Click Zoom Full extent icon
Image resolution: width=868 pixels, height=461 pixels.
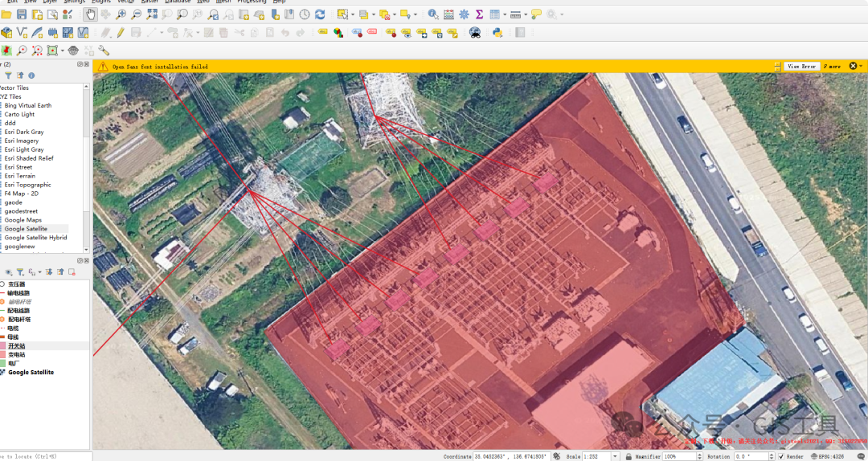(x=152, y=15)
